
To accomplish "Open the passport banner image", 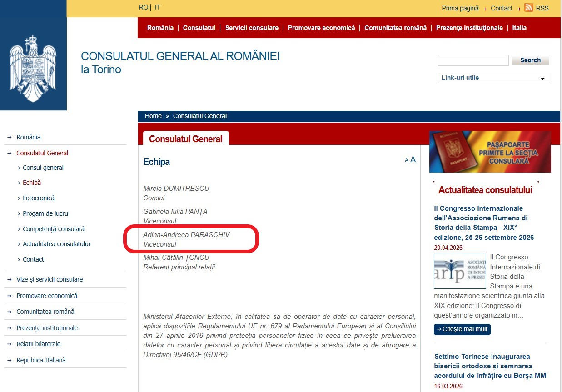I will 490,152.
